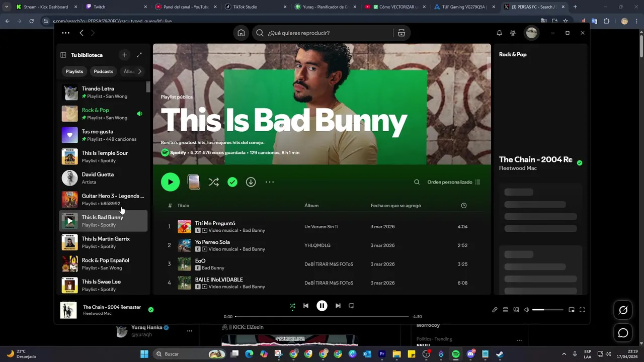Toggle liked checkmark beside now-playing title

[x=151, y=310]
